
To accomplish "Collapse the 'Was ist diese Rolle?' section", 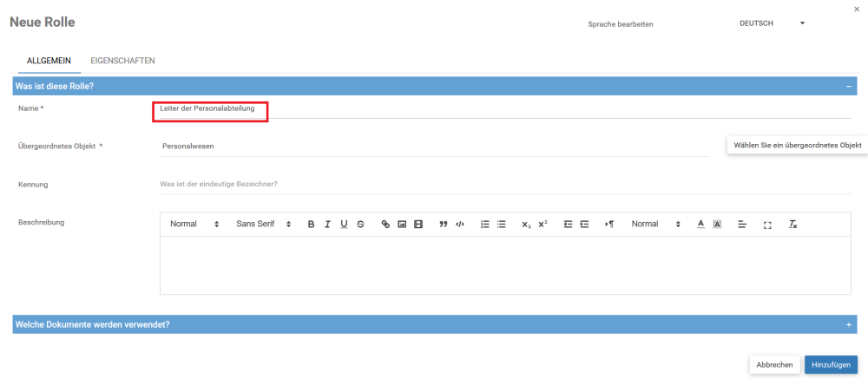I will (849, 86).
